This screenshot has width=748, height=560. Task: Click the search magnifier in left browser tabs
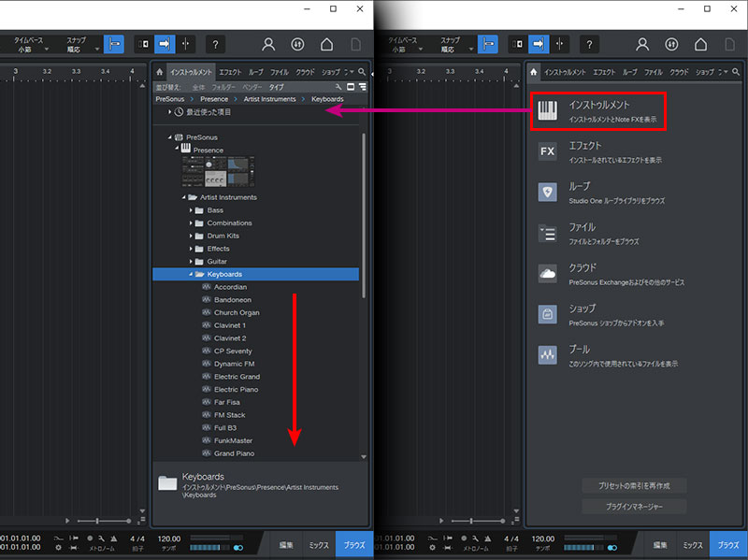(362, 72)
